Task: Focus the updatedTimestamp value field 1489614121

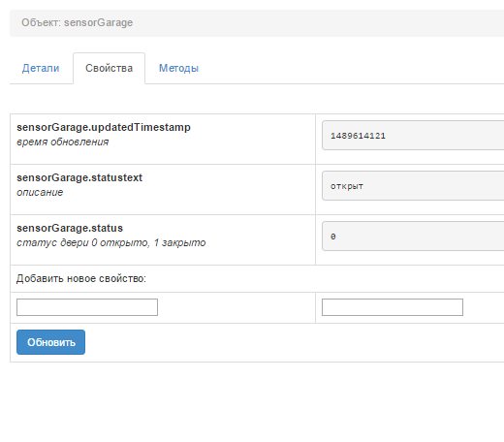Action: pos(413,136)
